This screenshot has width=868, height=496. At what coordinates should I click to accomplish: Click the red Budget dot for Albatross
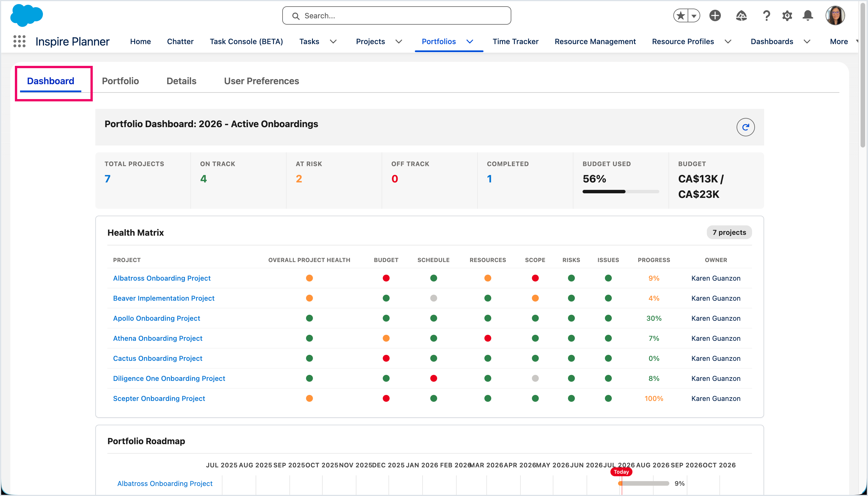(386, 278)
